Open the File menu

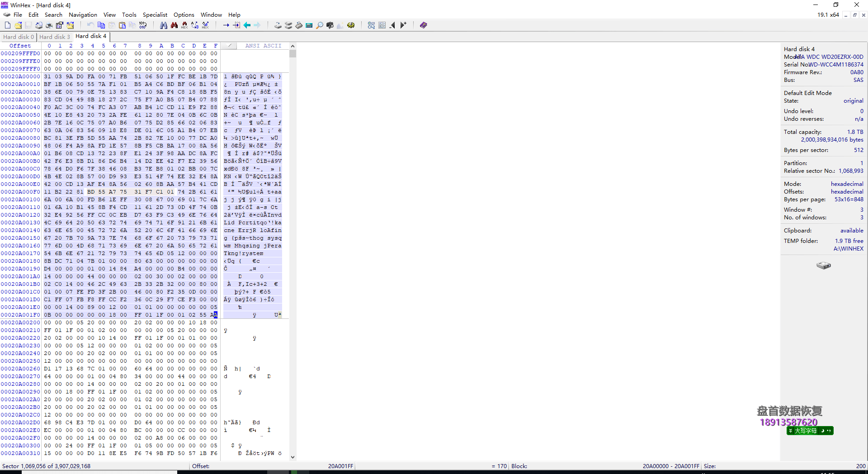coord(18,15)
